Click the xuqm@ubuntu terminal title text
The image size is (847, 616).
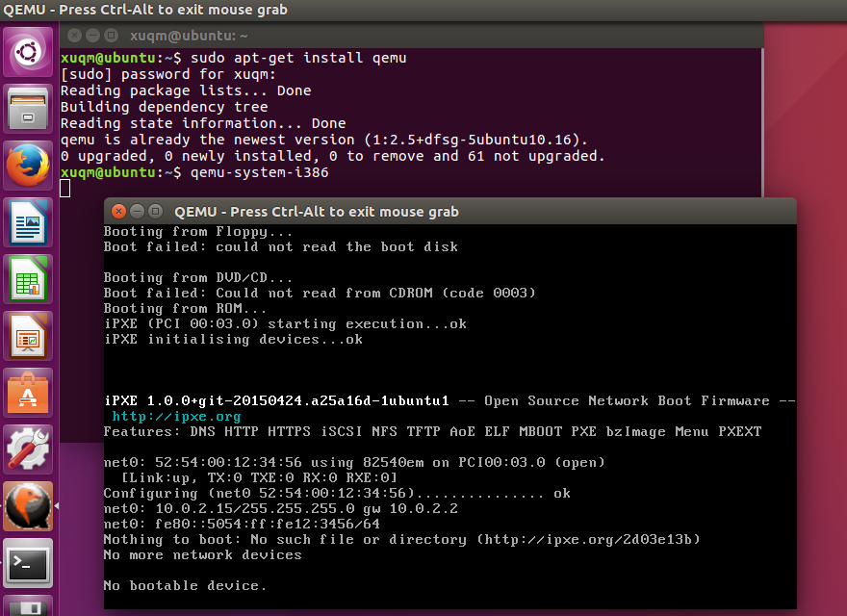(189, 36)
